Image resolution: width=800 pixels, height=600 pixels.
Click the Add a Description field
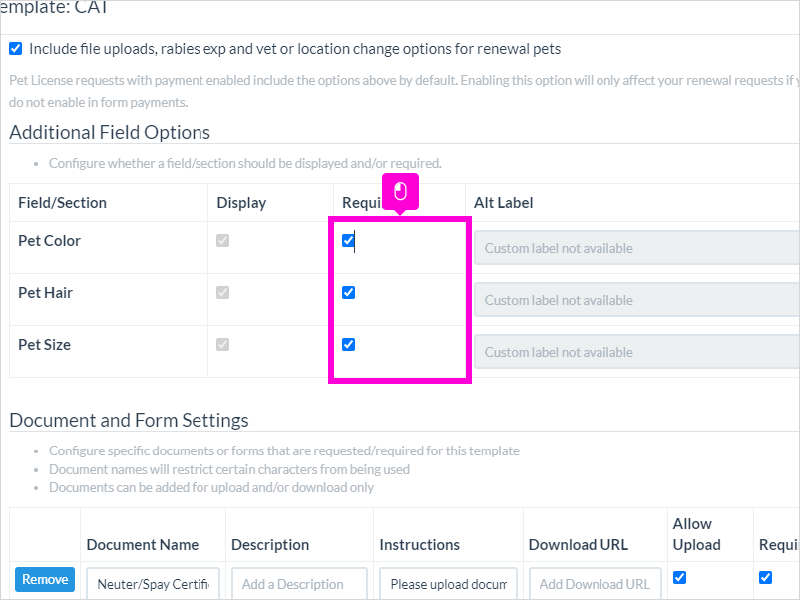tap(299, 584)
